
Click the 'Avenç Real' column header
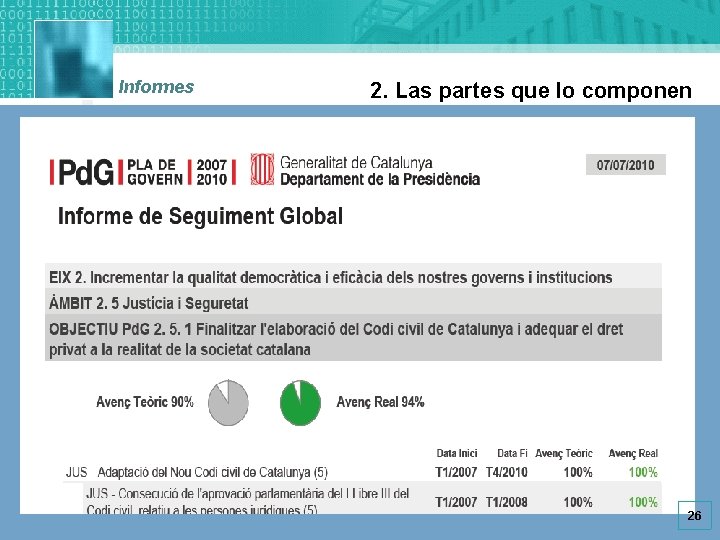pos(633,454)
